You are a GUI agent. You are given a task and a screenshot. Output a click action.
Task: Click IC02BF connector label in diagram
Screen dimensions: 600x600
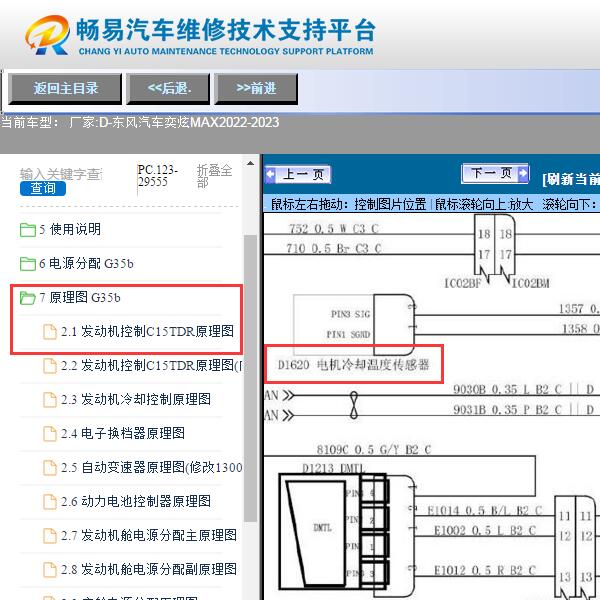point(462,284)
